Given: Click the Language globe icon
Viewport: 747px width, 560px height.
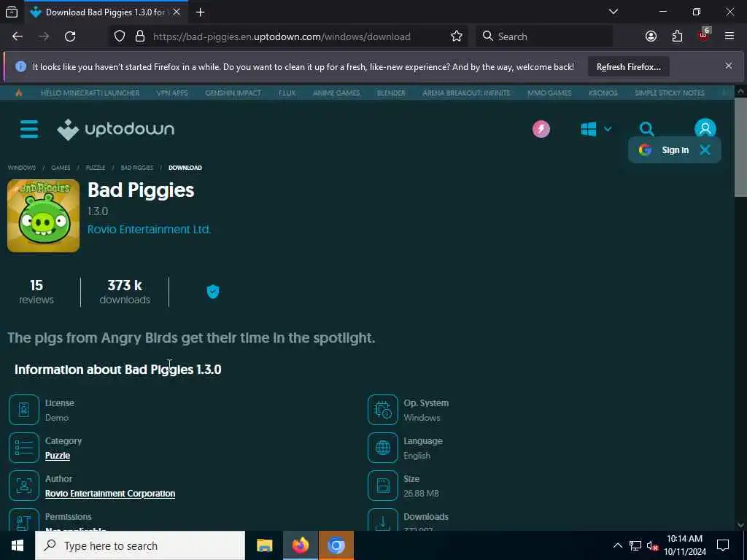Looking at the screenshot, I should click(x=382, y=448).
